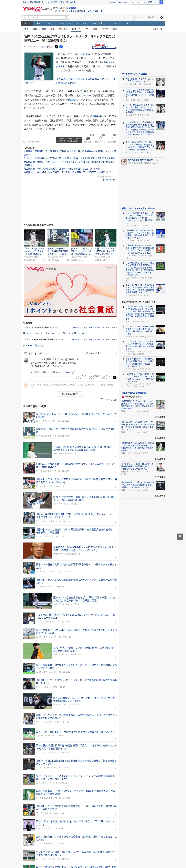Click the 順位表 link in プロ野球 row
The image size is (186, 868).
click(97, 328)
